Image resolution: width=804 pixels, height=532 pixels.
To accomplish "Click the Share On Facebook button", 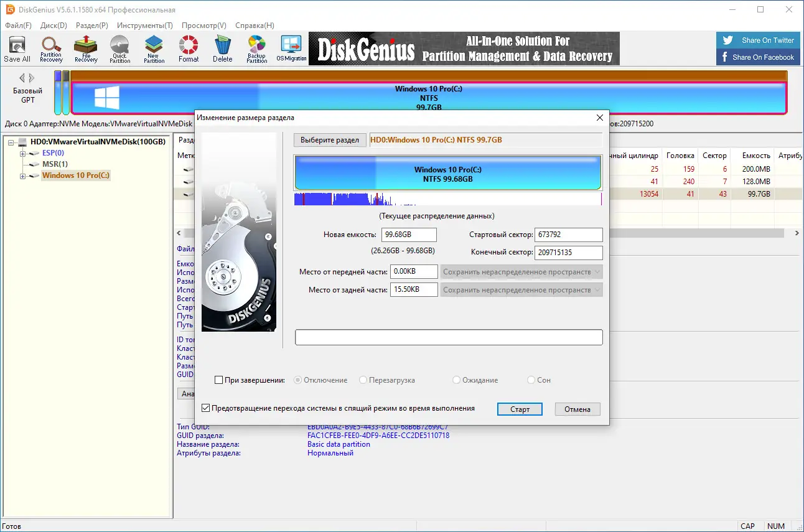I will point(757,57).
